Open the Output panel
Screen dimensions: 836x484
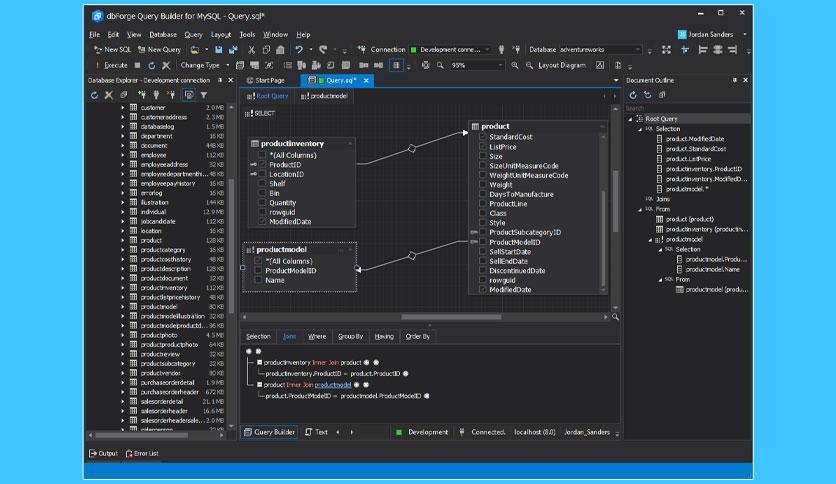pos(103,454)
